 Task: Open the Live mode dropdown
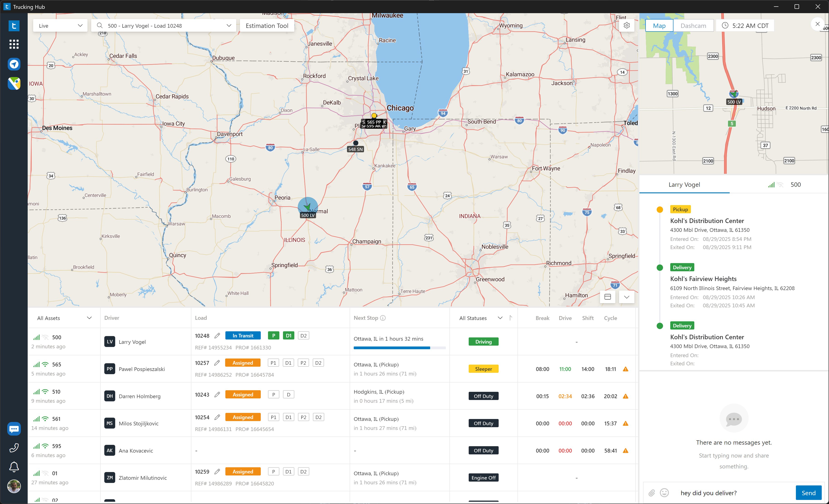[60, 26]
